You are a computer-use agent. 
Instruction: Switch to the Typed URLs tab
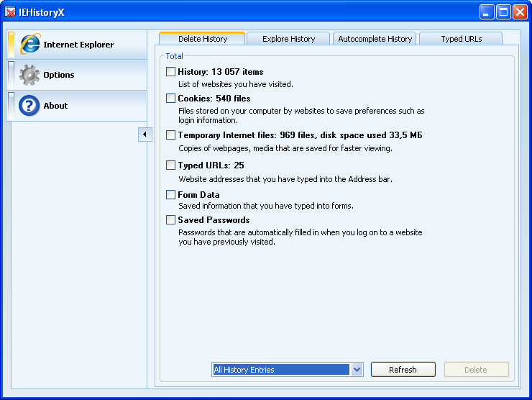(x=461, y=39)
